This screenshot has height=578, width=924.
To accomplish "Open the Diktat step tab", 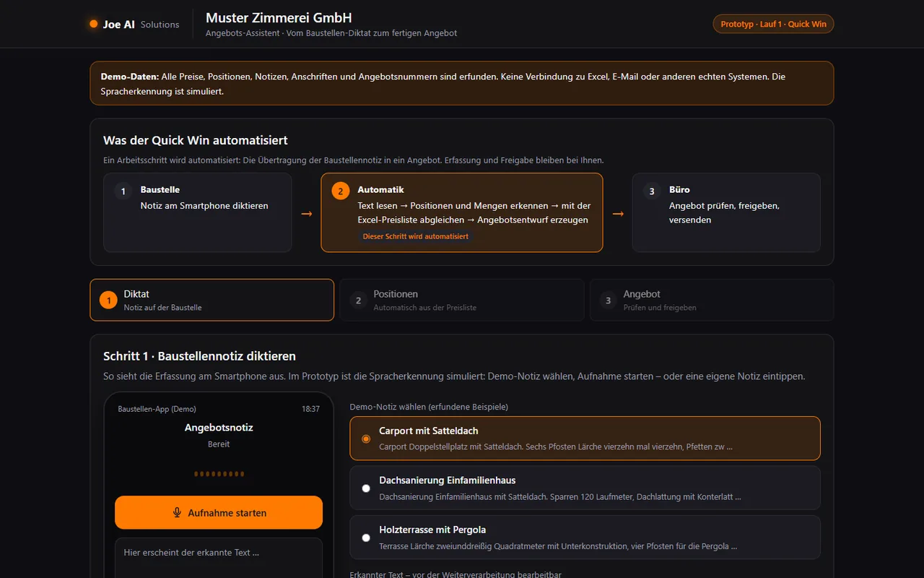I will (x=212, y=300).
